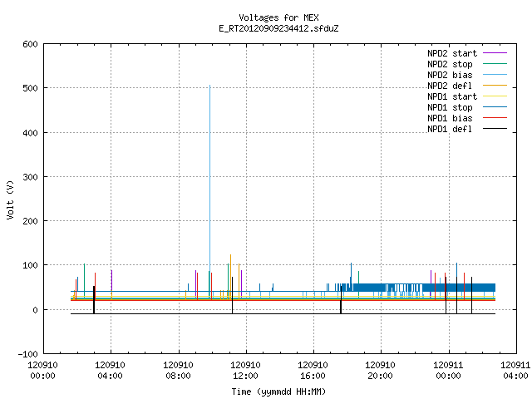This screenshot has height=399, width=532.
Task: Click the NPD2 stop legend label
Action: click(x=450, y=64)
